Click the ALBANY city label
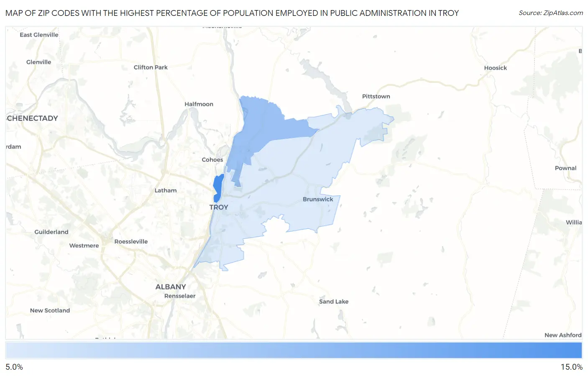 click(171, 287)
